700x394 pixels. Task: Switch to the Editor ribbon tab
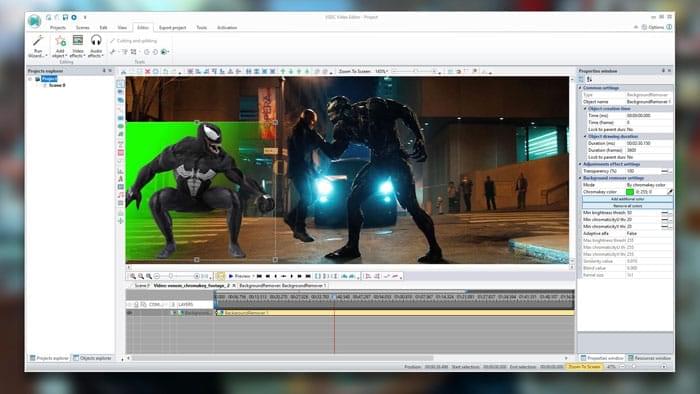pos(143,28)
